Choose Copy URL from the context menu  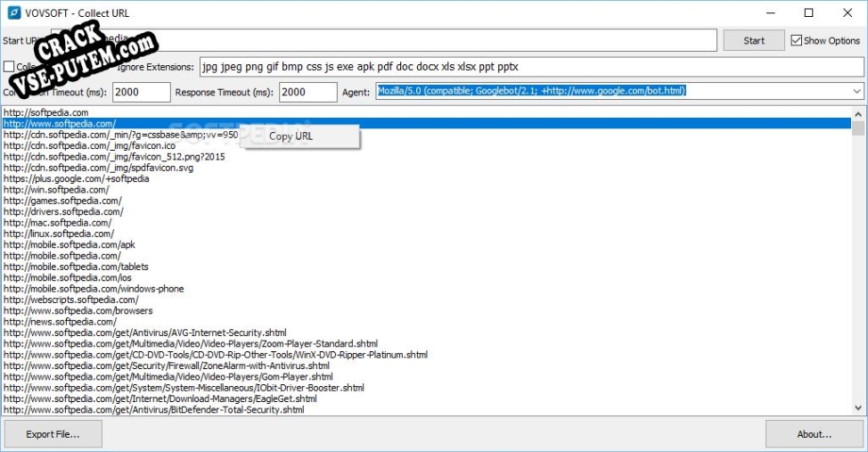tap(291, 136)
